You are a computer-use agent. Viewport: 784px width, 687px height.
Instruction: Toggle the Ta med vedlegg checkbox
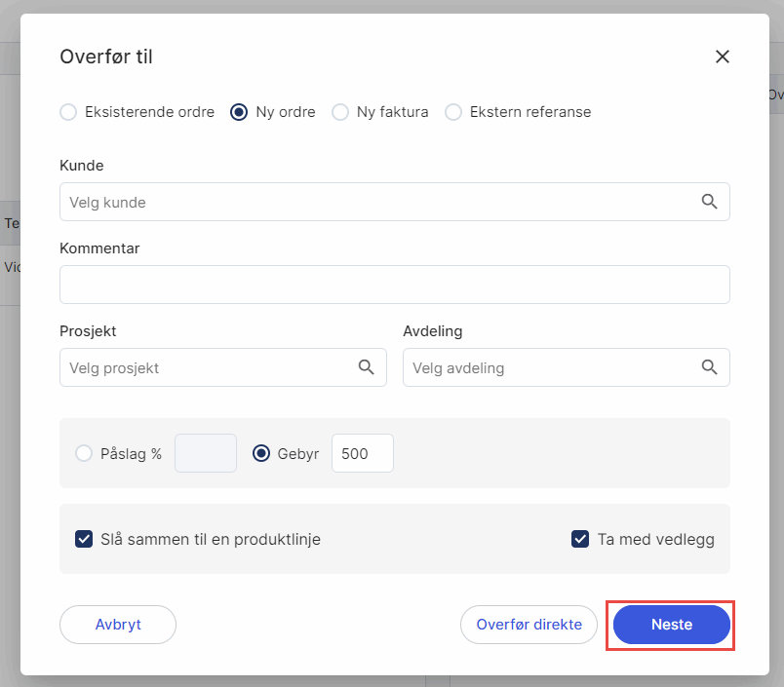click(580, 539)
